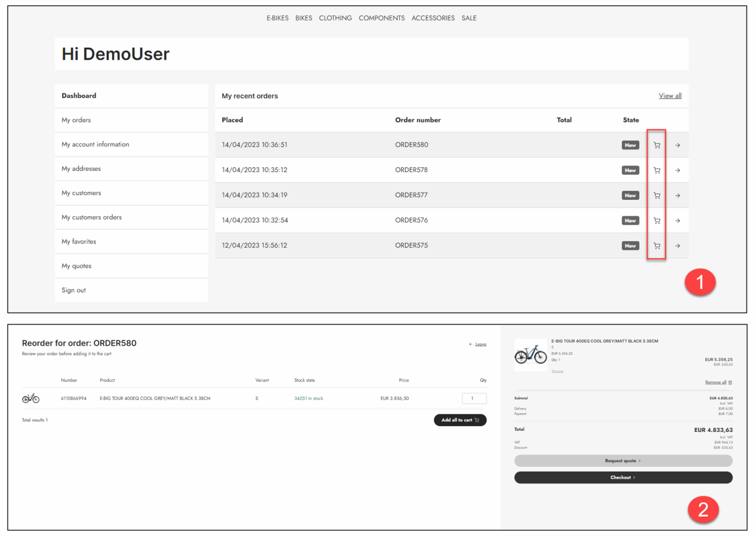Click the Qty input field for reorder item
This screenshot has height=536, width=756.
(x=474, y=398)
